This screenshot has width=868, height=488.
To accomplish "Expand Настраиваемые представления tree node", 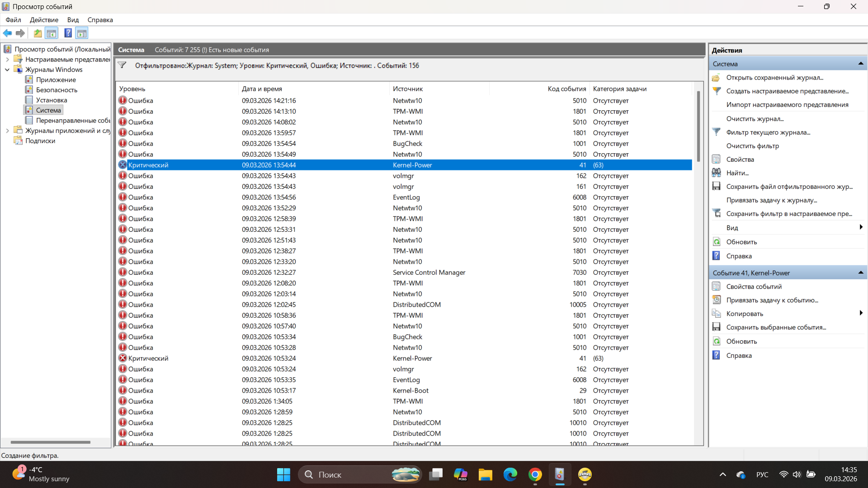I will pyautogui.click(x=7, y=59).
